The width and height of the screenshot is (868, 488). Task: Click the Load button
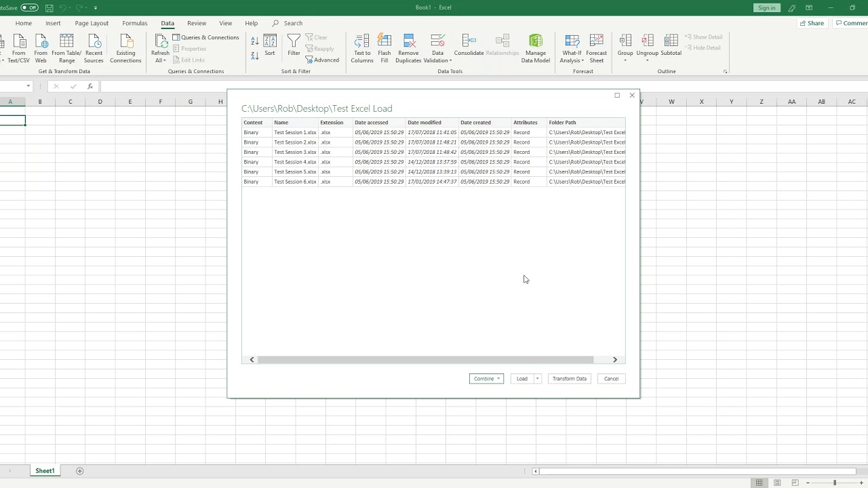pos(522,379)
